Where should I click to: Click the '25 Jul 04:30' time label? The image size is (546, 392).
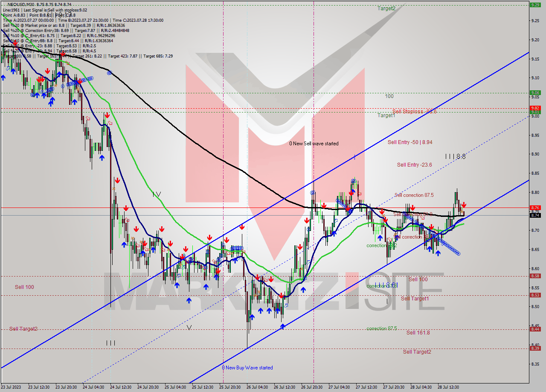176,387
